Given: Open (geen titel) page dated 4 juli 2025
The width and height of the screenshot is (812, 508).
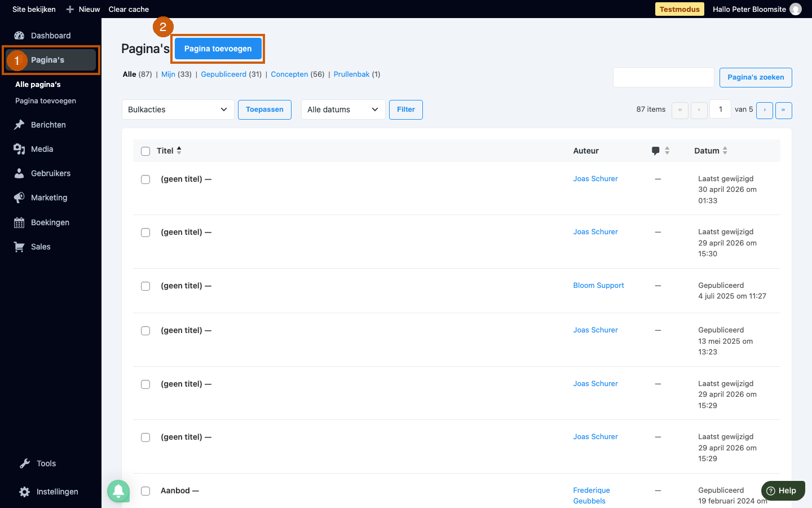Looking at the screenshot, I should (181, 286).
